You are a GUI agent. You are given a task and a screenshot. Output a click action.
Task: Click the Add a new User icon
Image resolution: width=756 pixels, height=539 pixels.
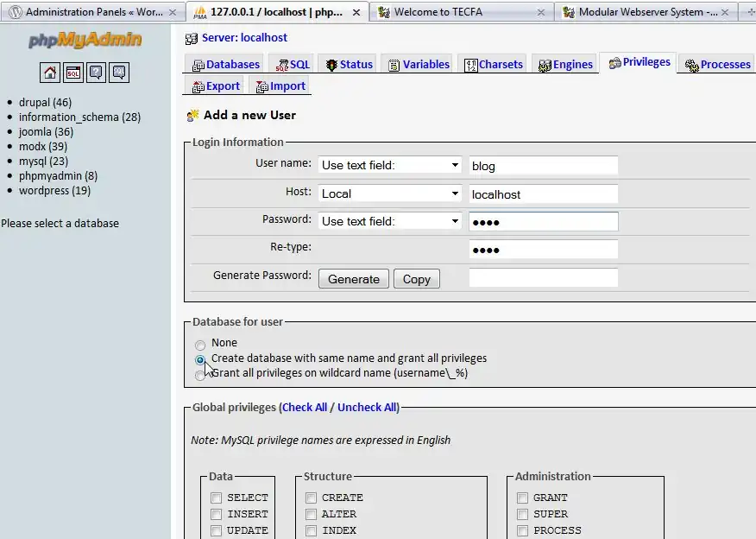(193, 115)
